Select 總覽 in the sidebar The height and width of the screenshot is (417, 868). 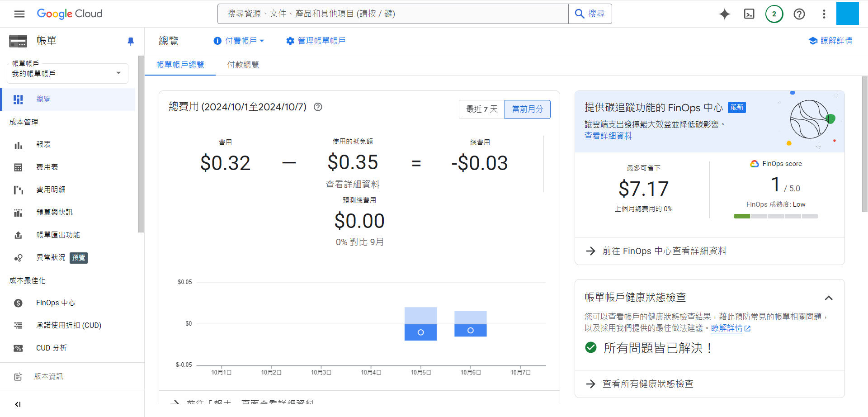pyautogui.click(x=68, y=100)
